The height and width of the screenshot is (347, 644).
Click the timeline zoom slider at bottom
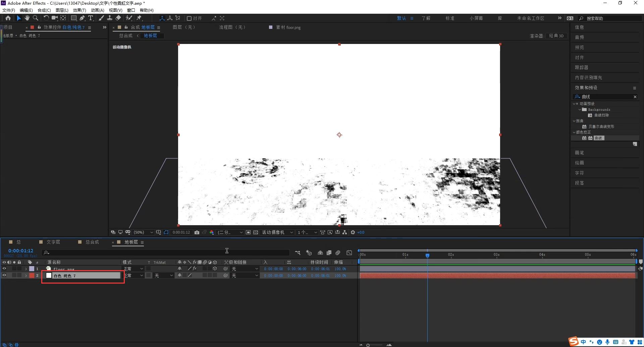[375, 345]
